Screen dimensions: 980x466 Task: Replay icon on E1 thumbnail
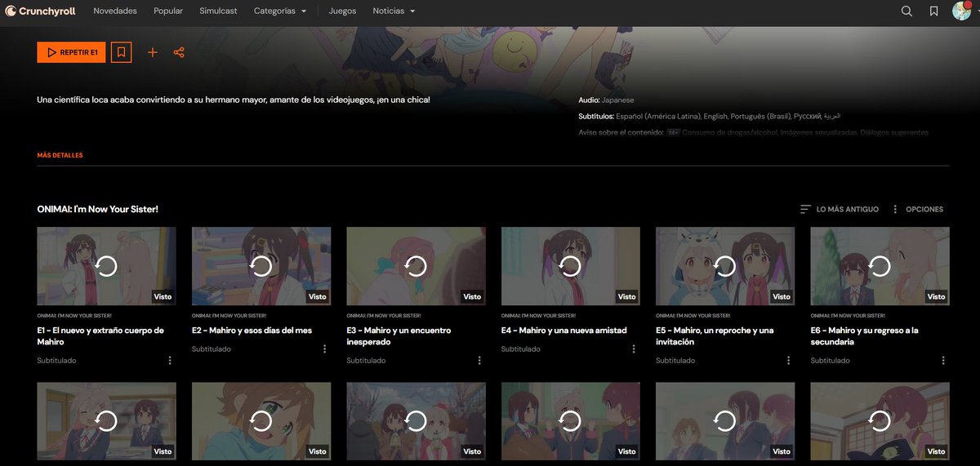point(106,266)
